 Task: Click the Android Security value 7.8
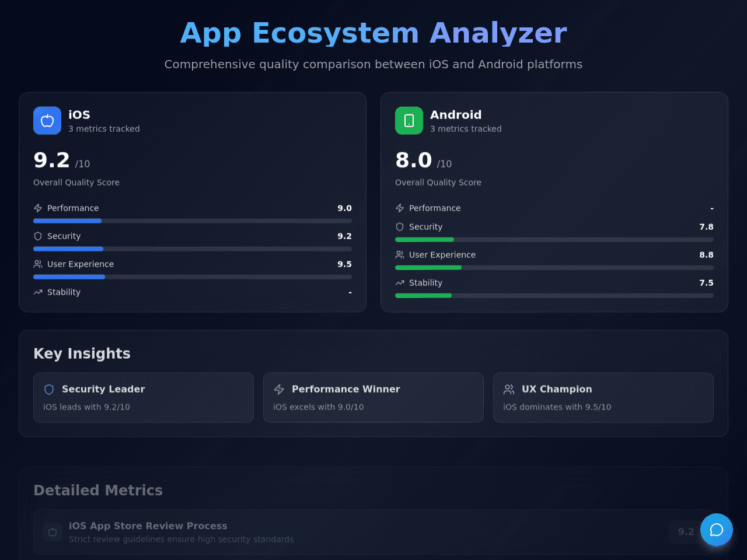[x=706, y=227]
